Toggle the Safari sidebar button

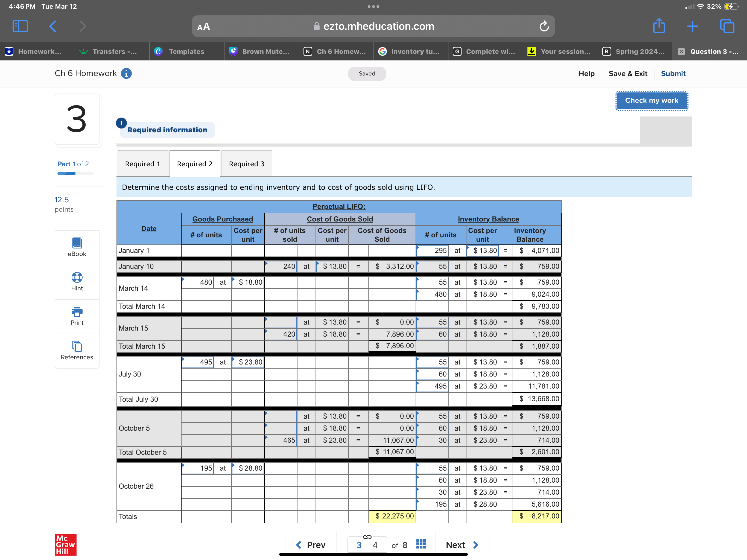20,26
